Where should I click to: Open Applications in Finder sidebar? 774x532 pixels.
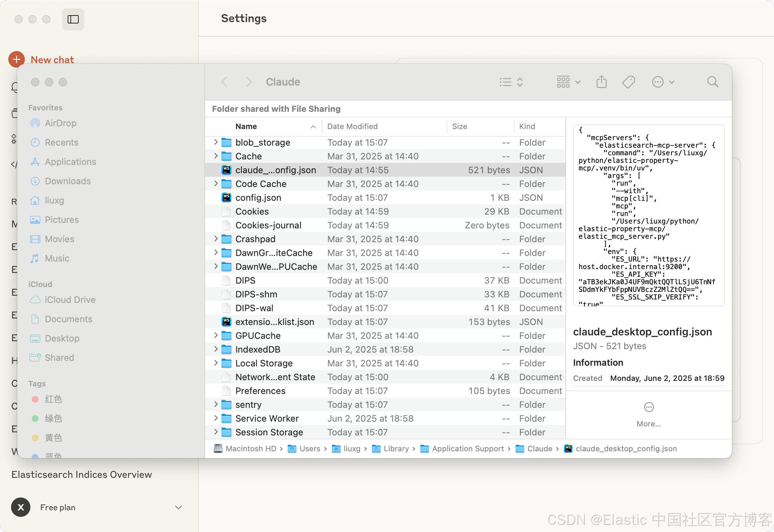pos(63,162)
